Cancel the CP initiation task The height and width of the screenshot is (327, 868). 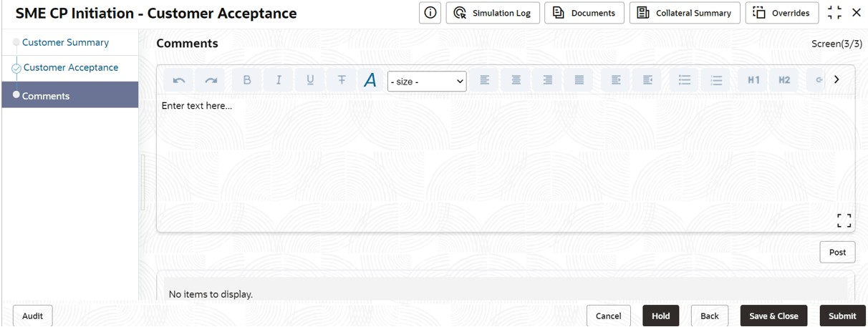tap(608, 316)
